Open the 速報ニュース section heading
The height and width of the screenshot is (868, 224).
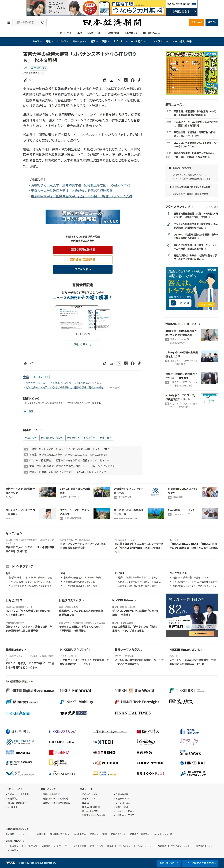175,105
